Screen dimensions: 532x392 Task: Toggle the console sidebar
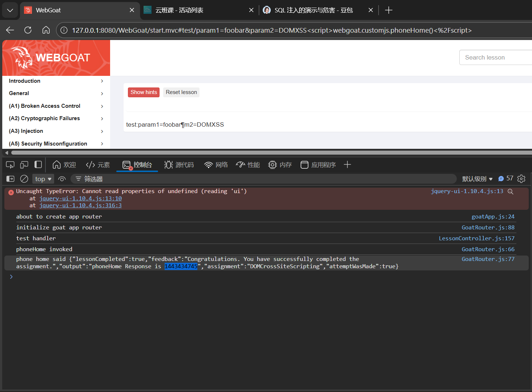click(11, 179)
